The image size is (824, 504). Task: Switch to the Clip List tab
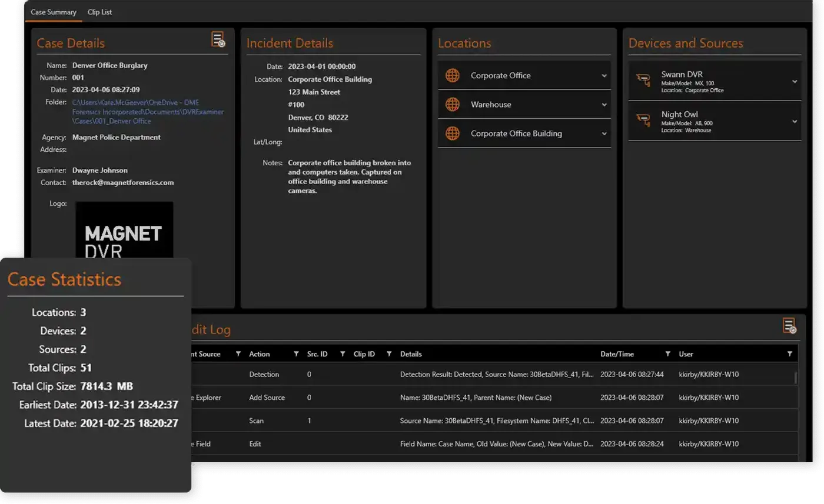99,12
